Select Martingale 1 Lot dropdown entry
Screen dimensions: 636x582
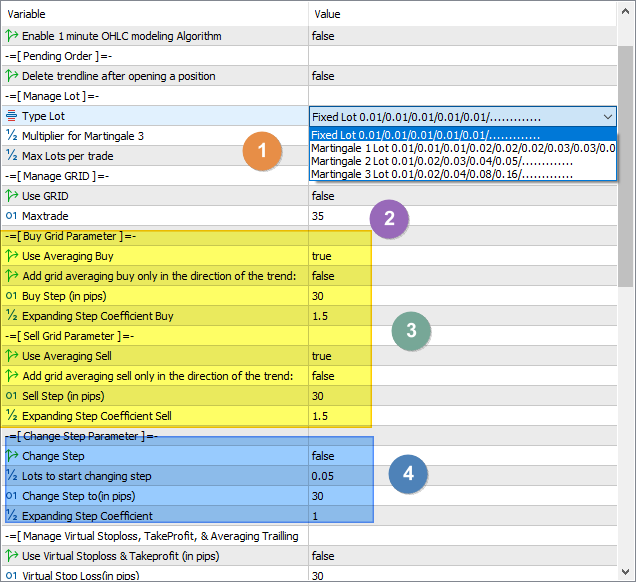click(x=462, y=148)
